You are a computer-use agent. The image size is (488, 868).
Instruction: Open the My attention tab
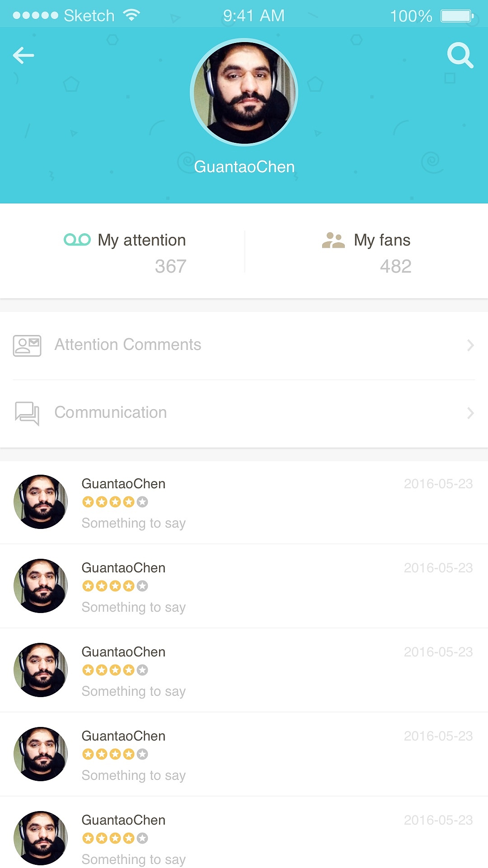point(125,252)
